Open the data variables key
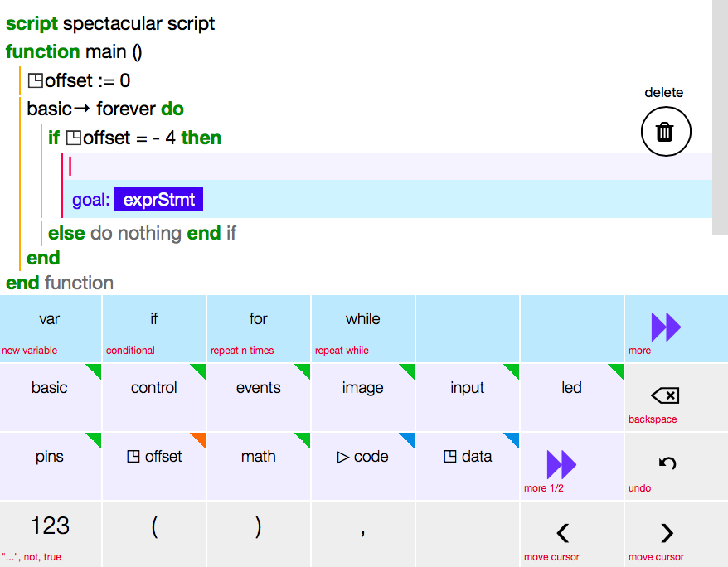728x567 pixels. pos(468,457)
